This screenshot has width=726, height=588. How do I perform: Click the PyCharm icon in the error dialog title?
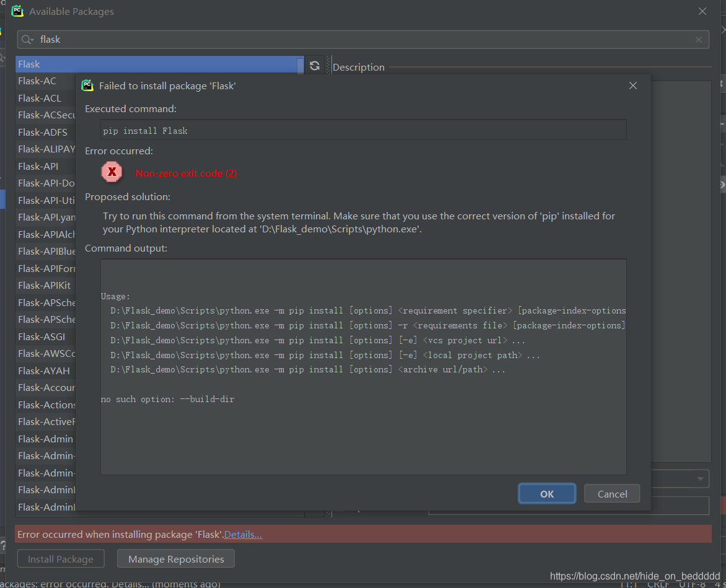(87, 85)
